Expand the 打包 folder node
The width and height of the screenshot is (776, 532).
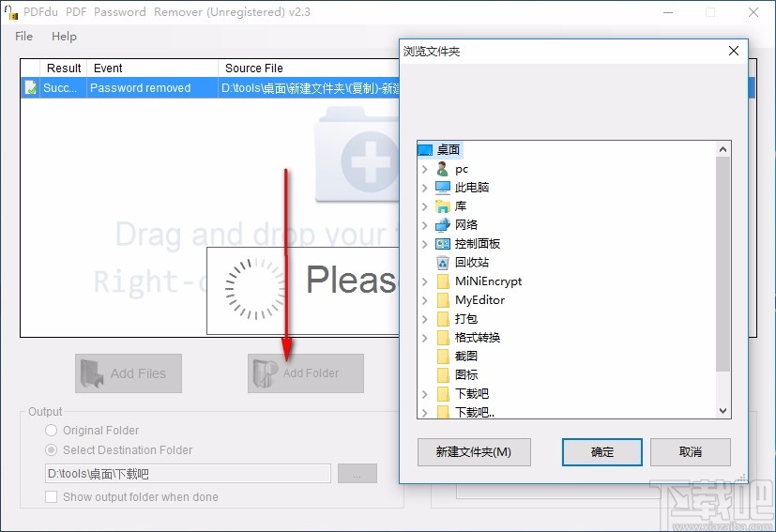[x=425, y=319]
